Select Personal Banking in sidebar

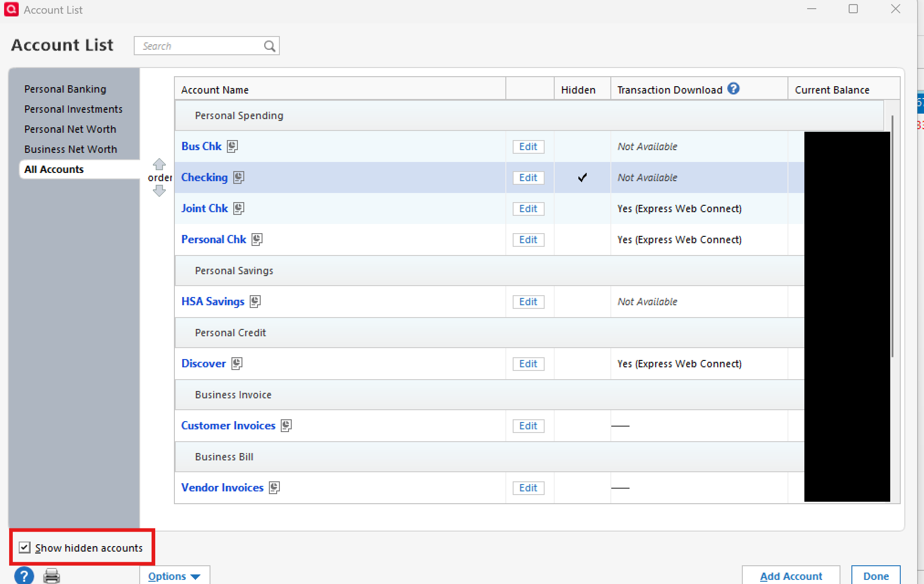pos(65,89)
